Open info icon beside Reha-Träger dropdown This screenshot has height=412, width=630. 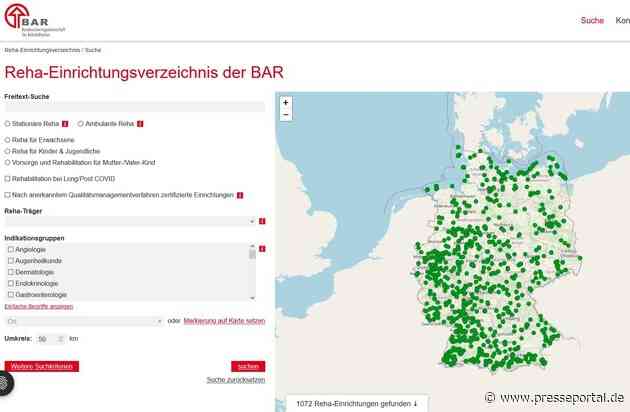pos(262,221)
